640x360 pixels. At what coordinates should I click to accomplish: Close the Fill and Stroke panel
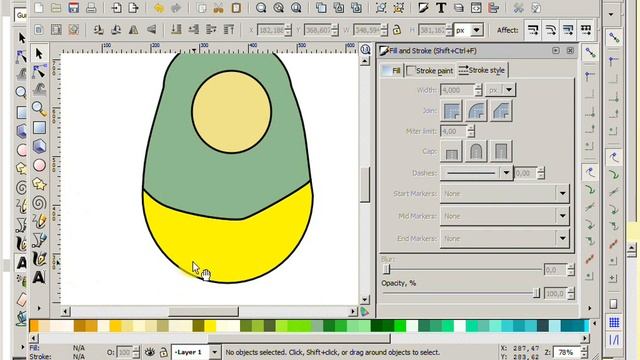570,51
